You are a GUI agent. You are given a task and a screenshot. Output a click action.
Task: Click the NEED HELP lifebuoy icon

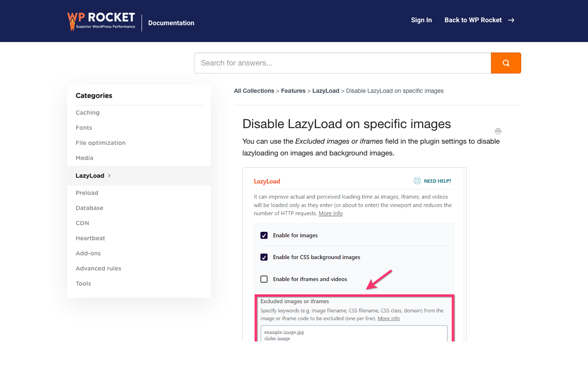click(x=417, y=181)
